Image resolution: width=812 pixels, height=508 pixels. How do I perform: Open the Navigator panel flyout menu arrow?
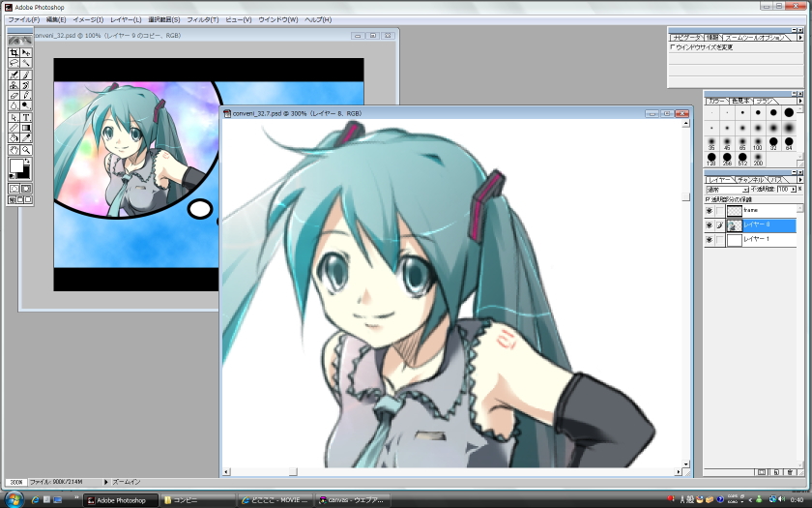click(x=800, y=38)
